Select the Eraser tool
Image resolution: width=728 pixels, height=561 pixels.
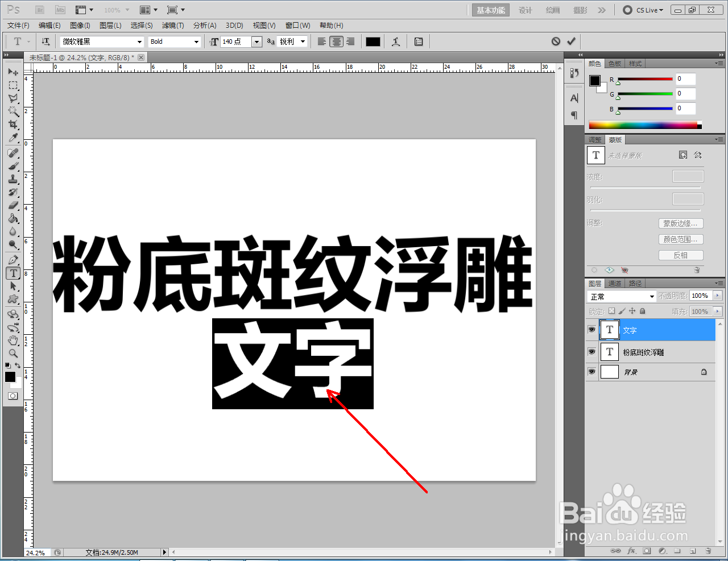coord(13,205)
